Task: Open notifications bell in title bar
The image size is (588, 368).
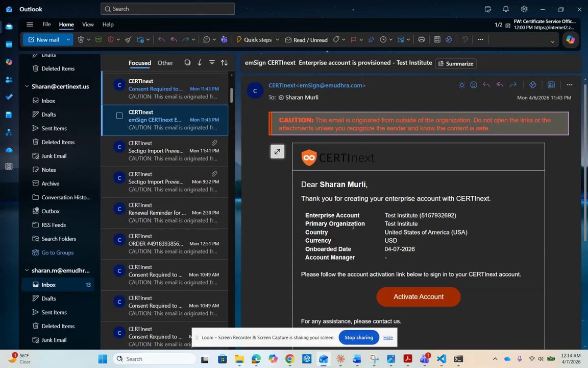Action: tap(506, 9)
